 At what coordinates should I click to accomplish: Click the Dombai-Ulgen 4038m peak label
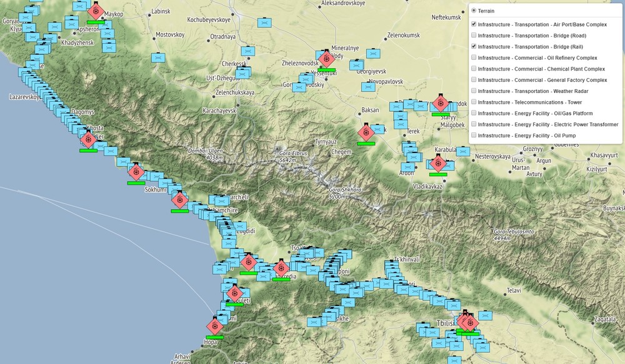(205, 154)
